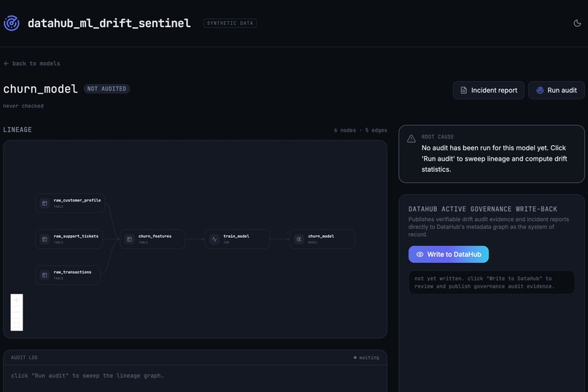
Task: Click the churn_model page heading
Action: point(41,89)
